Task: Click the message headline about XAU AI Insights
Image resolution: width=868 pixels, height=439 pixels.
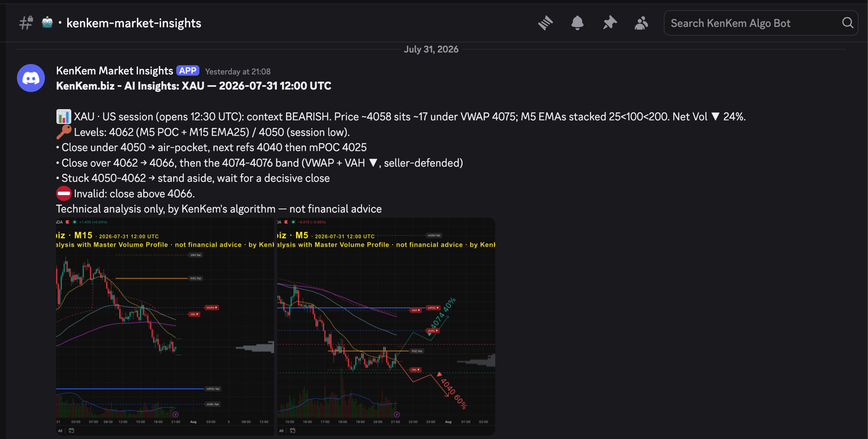Action: [x=194, y=86]
